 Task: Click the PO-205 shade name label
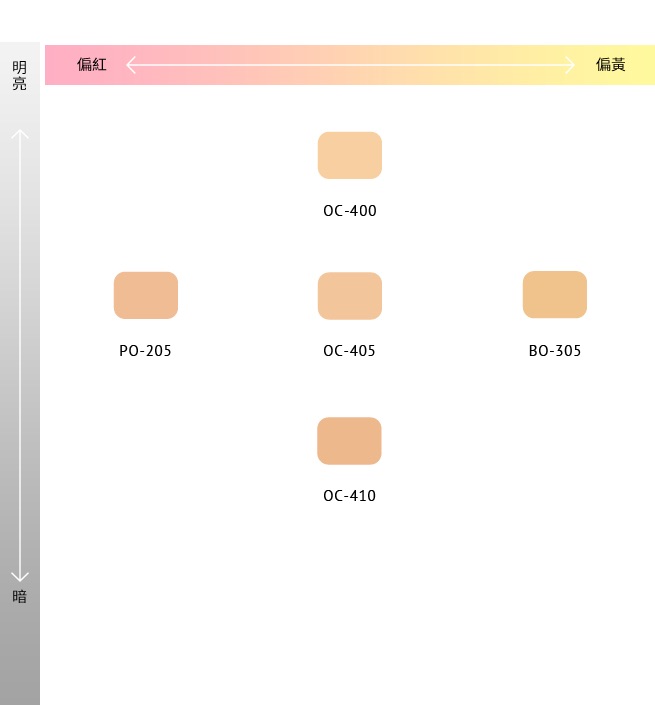pyautogui.click(x=146, y=351)
